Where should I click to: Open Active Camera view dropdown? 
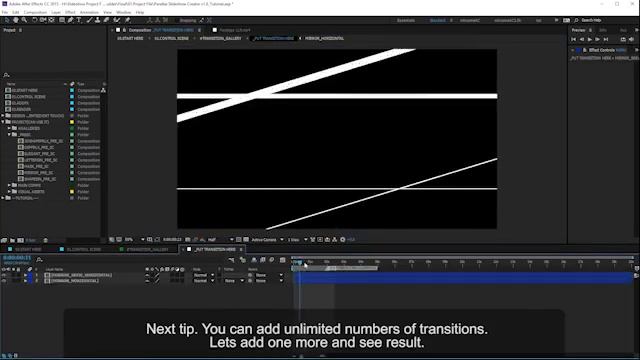click(x=267, y=240)
